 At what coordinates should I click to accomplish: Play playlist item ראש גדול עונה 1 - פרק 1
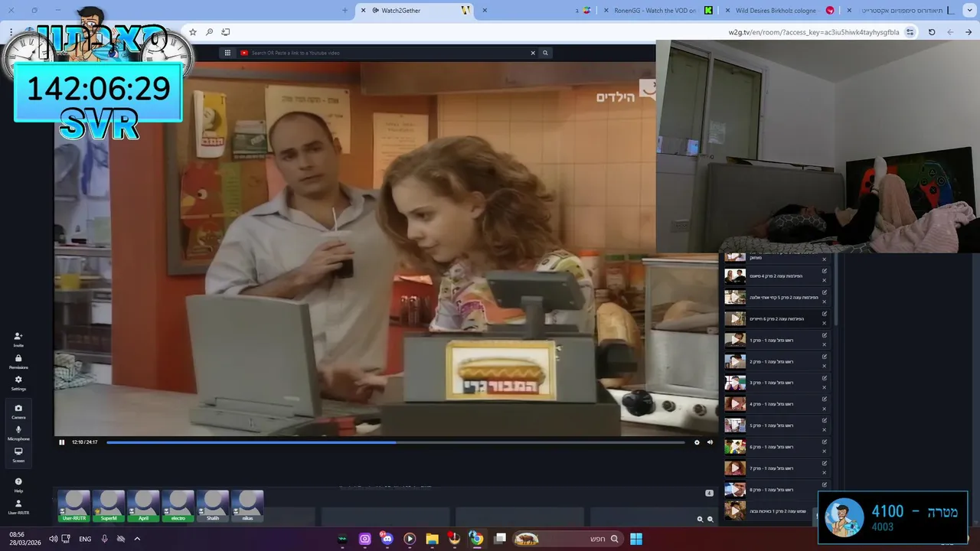click(735, 340)
